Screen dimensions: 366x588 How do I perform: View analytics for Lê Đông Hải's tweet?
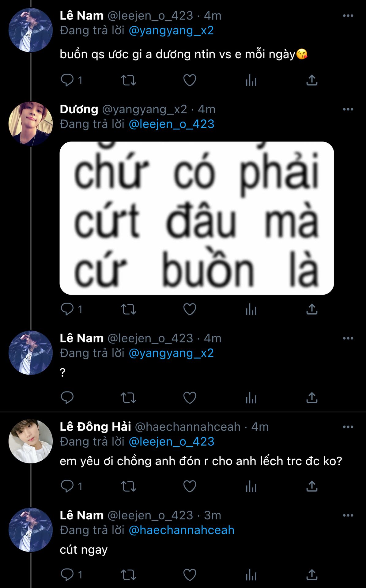coord(251,486)
